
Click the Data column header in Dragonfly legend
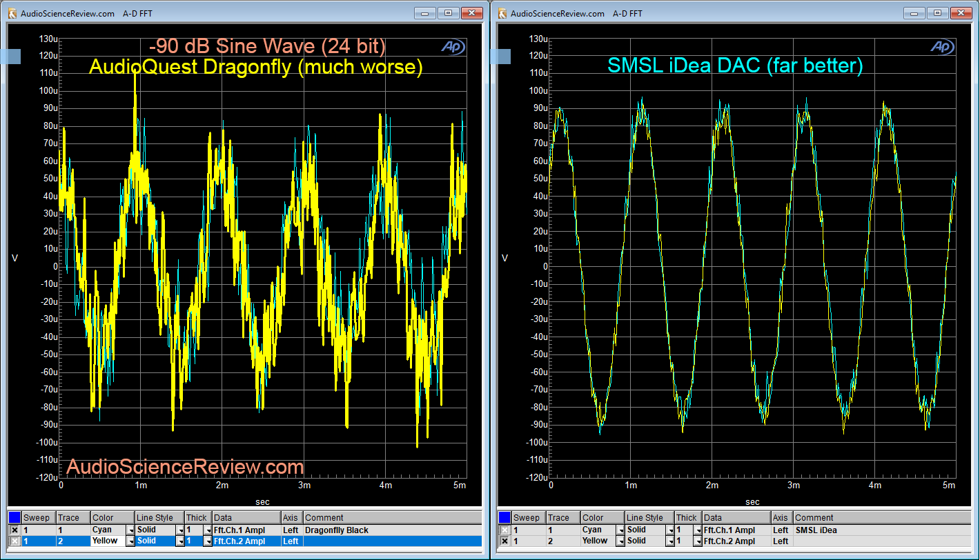pos(246,518)
